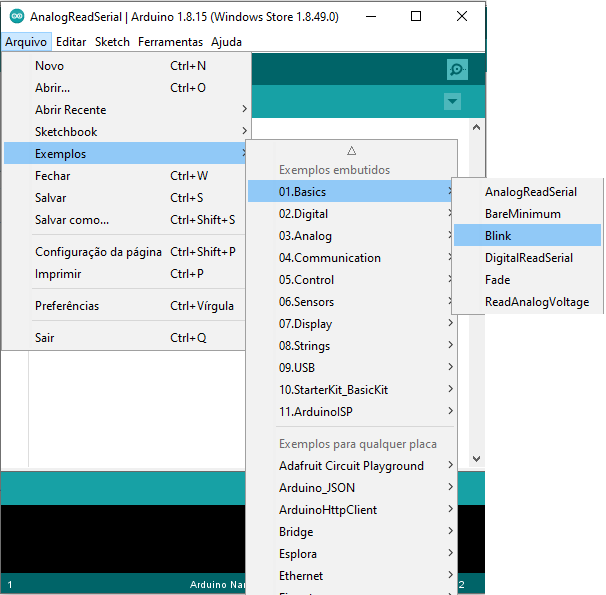Click Salvar in the file menu

click(124, 198)
